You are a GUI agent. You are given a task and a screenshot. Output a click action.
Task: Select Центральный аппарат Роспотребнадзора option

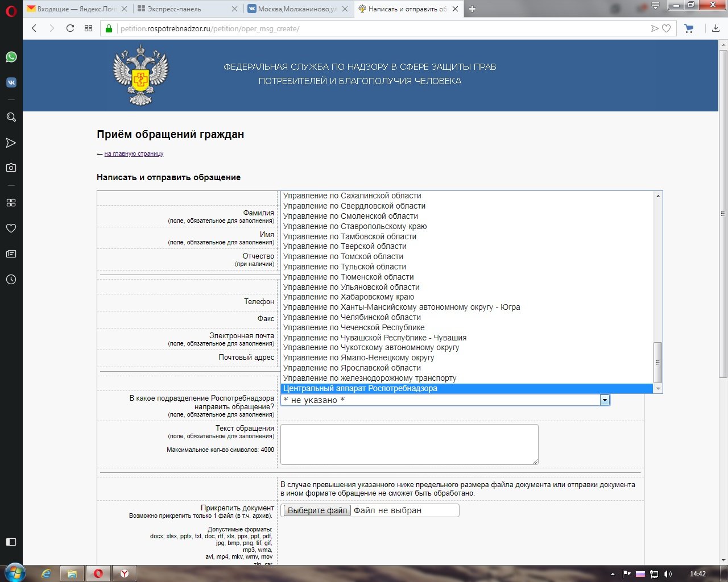pyautogui.click(x=360, y=389)
